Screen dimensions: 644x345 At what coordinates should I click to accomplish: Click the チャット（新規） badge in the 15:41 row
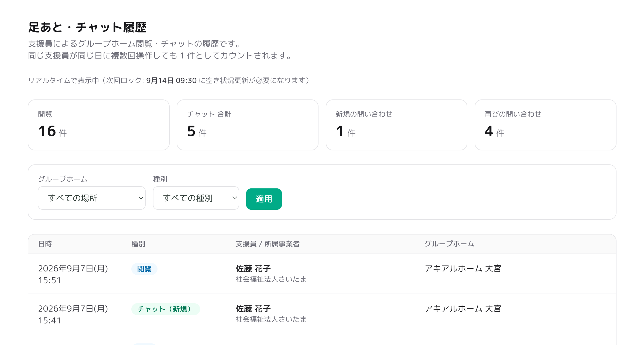pos(166,309)
